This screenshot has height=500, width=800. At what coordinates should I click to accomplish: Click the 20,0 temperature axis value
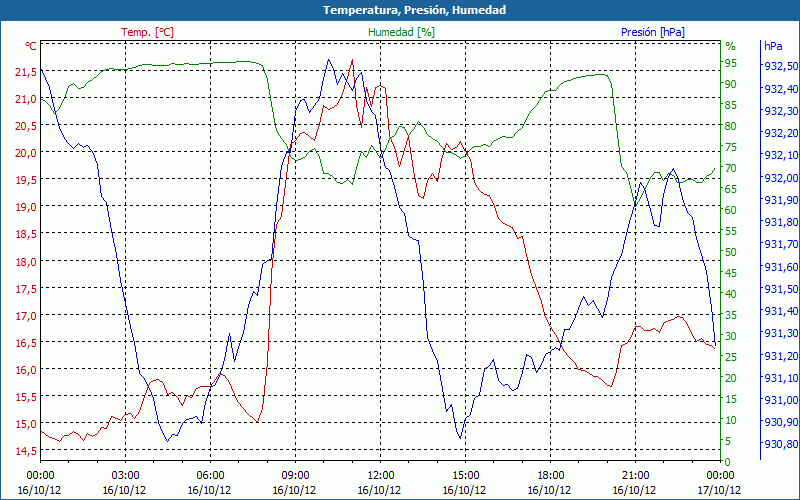point(26,153)
